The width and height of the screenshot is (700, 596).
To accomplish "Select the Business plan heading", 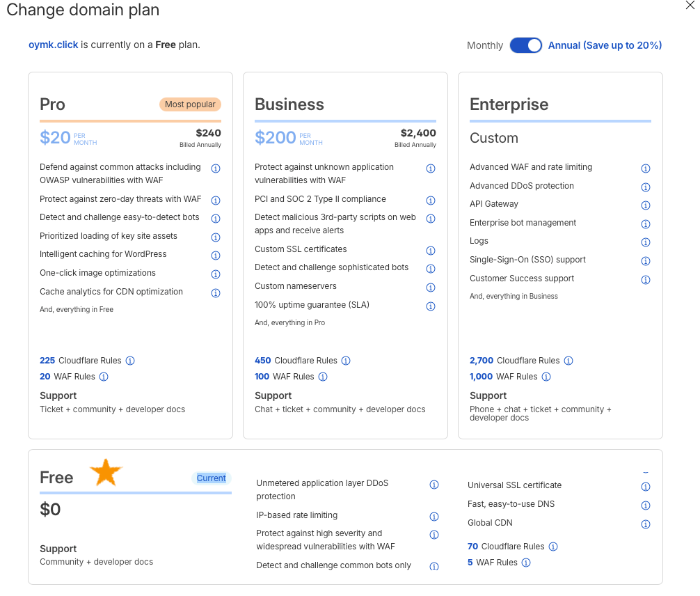I will 289,104.
